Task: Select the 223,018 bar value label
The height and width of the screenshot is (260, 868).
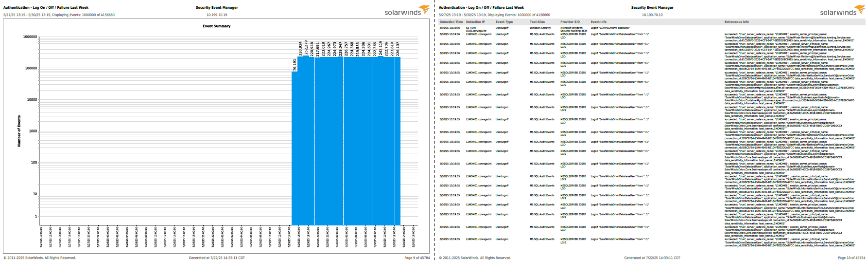Action: pyautogui.click(x=323, y=49)
